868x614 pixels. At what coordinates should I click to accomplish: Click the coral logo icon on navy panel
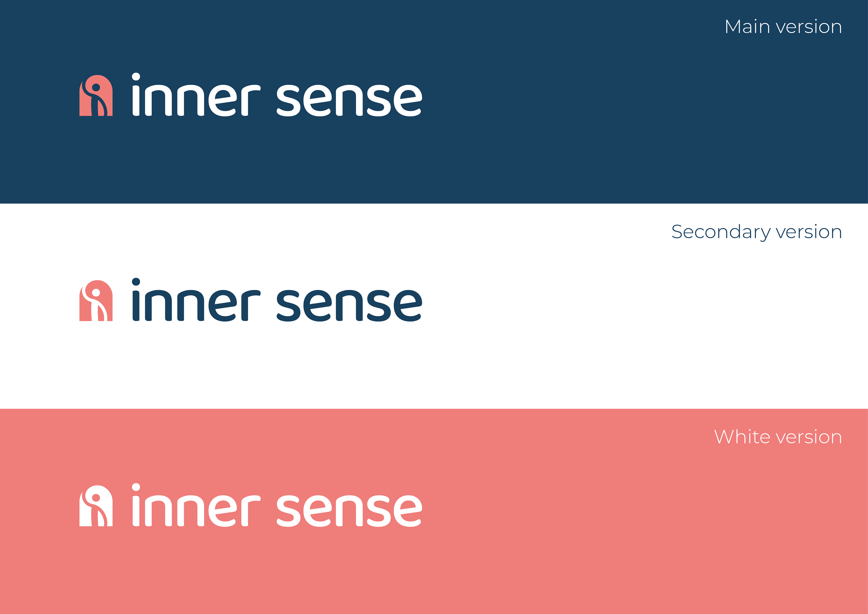[x=96, y=95]
